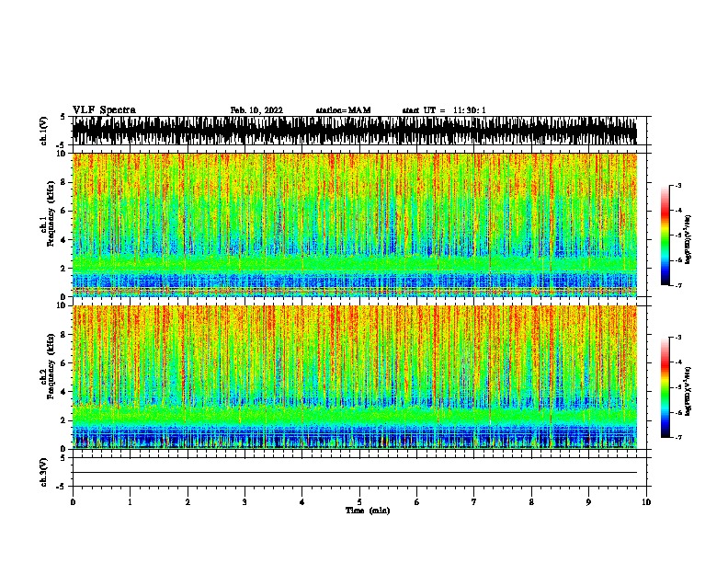Click the "6" kHz tick on ch.2 spectrogram
This screenshot has width=728, height=563.
[x=64, y=363]
